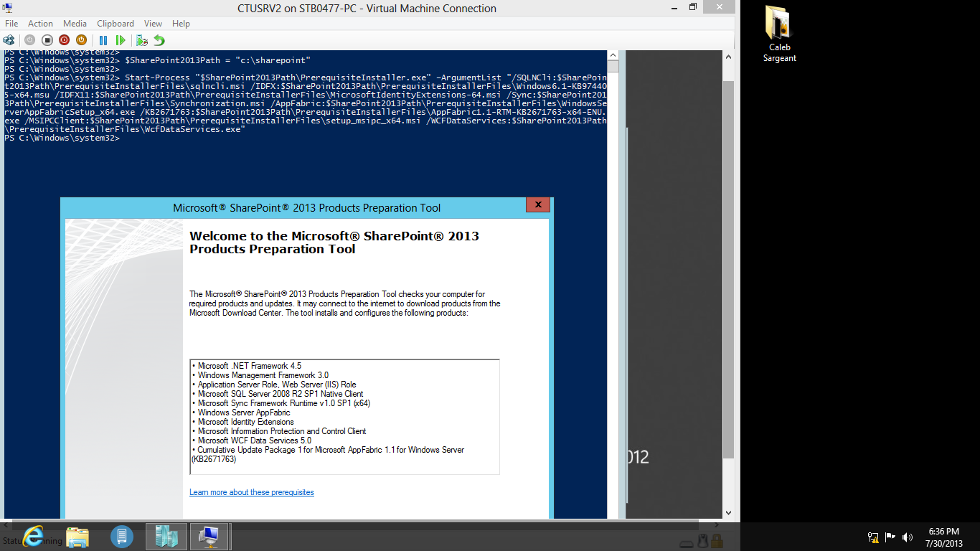Click the VM Connection scrollbar up arrow
Image resolution: width=980 pixels, height=551 pixels.
click(x=728, y=56)
